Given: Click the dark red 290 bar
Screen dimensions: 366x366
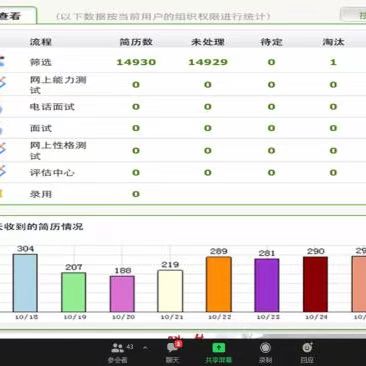Looking at the screenshot, I should [315, 284].
